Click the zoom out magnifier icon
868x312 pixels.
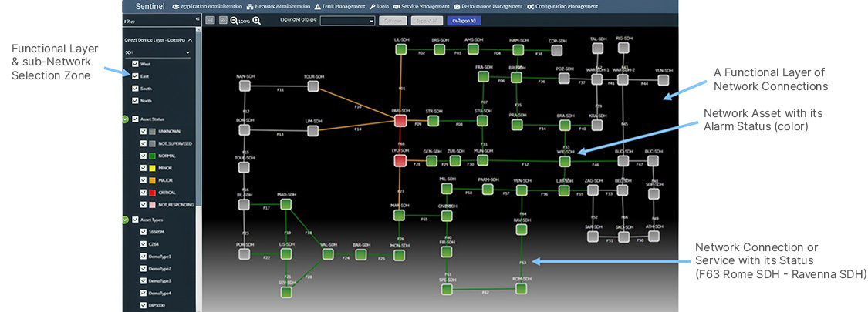click(x=234, y=21)
